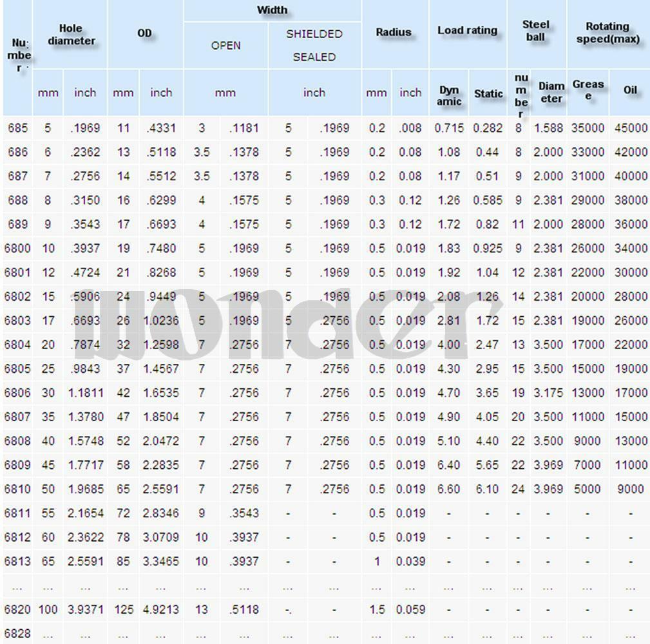Select bearing number 6805 row label
Viewport: 650px width, 644px height.
pos(17,369)
